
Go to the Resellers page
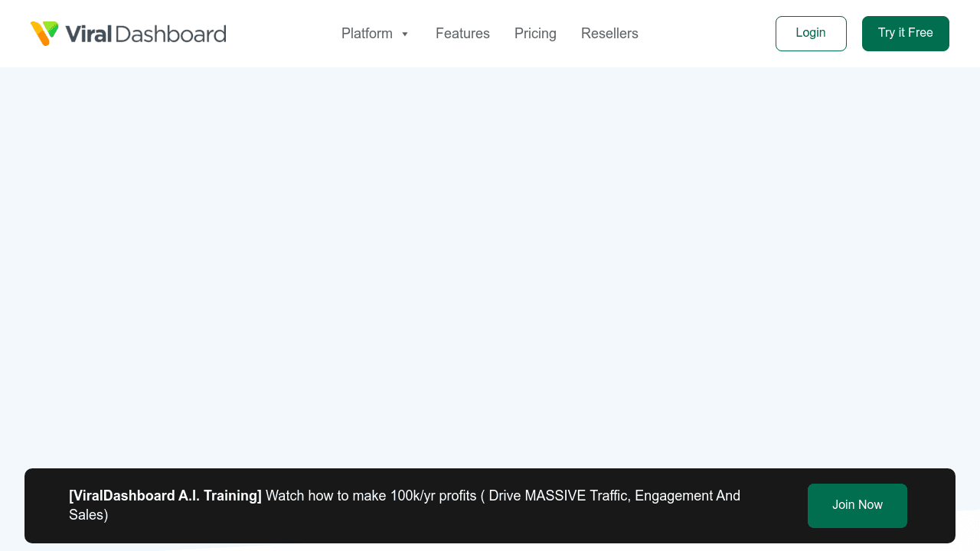609,34
